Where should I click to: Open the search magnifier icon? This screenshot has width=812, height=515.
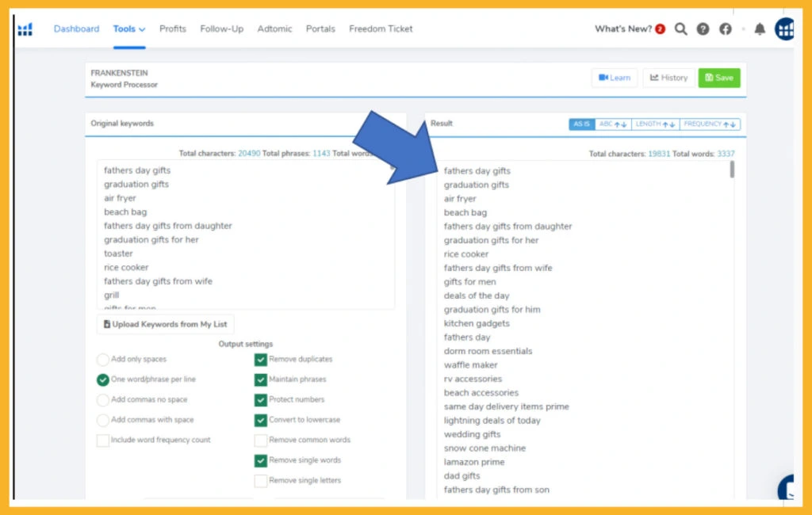click(680, 29)
